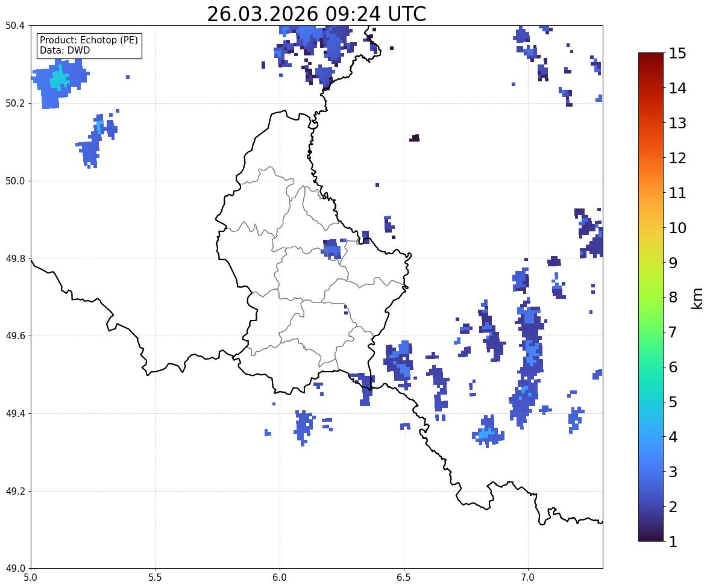Click the longitude axis label 5.0
The image size is (710, 588).
pos(31,578)
